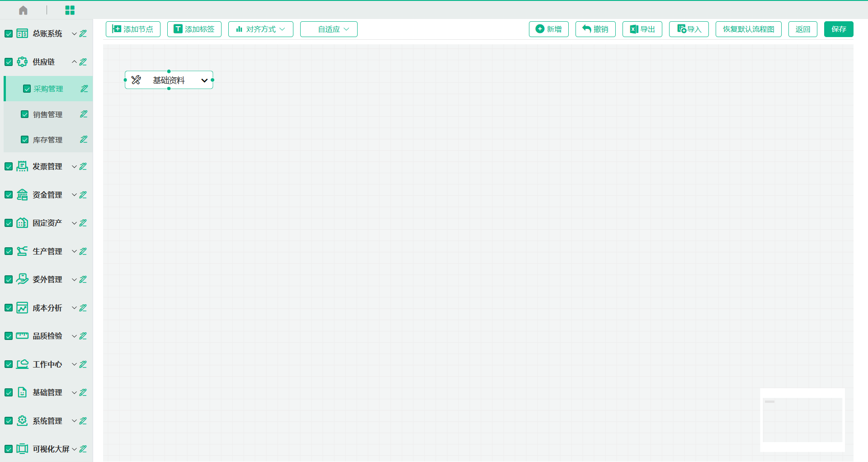The height and width of the screenshot is (462, 868).
Task: Click the right connector dot on 基础资料 node
Action: pos(212,80)
